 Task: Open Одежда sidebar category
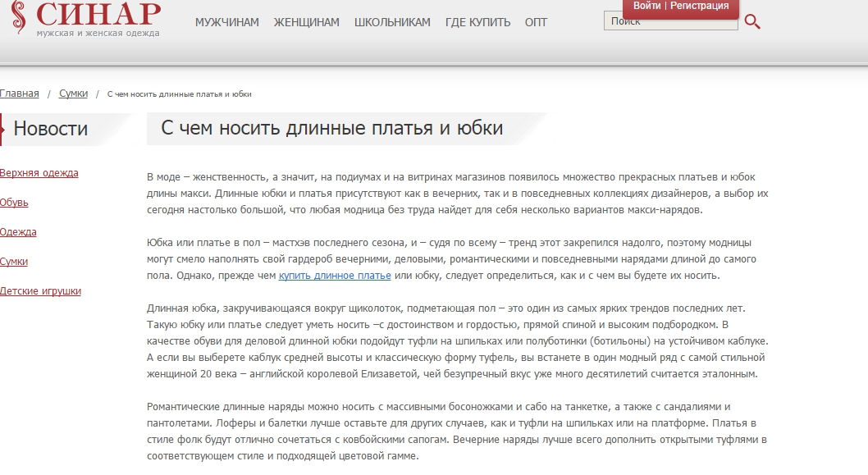pyautogui.click(x=18, y=232)
